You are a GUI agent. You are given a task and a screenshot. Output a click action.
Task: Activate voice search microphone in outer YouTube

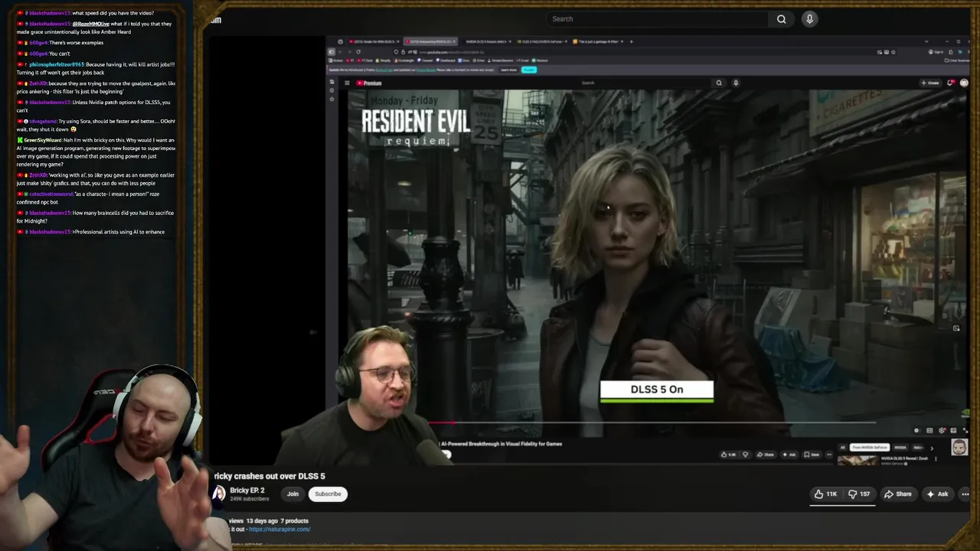(809, 19)
